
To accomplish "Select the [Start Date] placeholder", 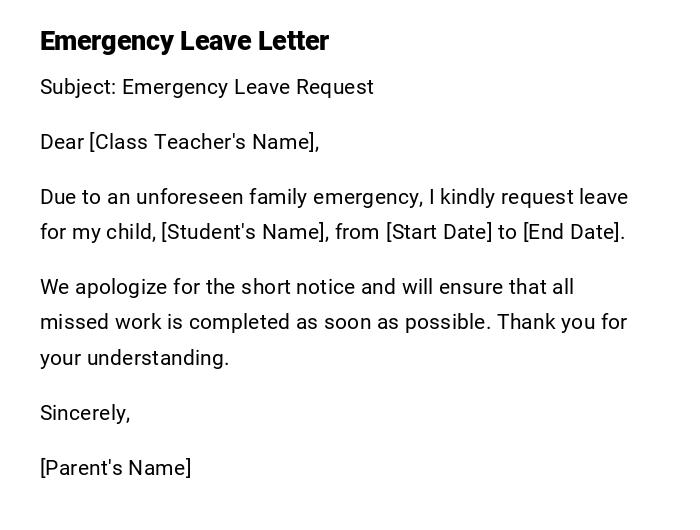I will point(439,232).
